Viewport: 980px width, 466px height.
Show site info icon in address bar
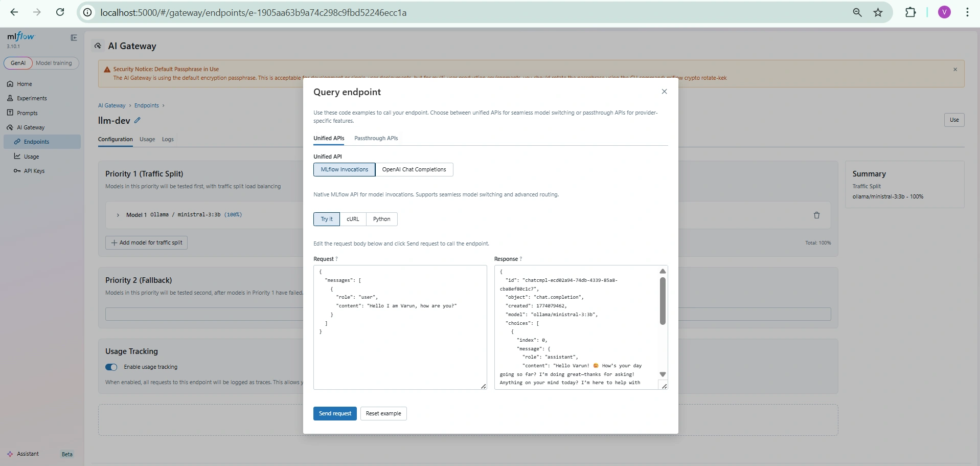(88, 12)
